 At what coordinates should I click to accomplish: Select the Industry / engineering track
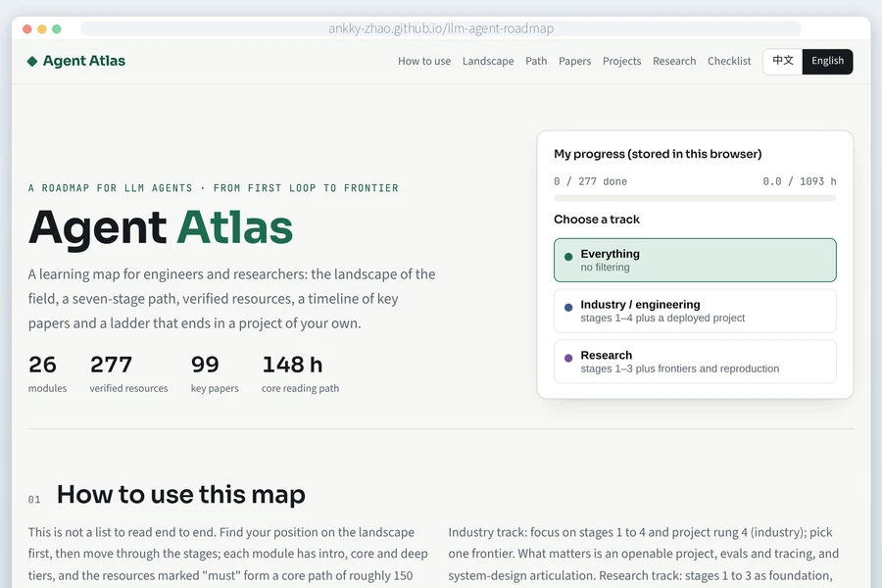point(695,311)
